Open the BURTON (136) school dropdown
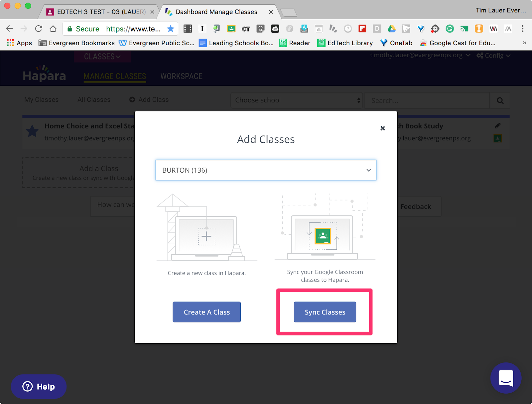This screenshot has height=404, width=532. click(266, 170)
